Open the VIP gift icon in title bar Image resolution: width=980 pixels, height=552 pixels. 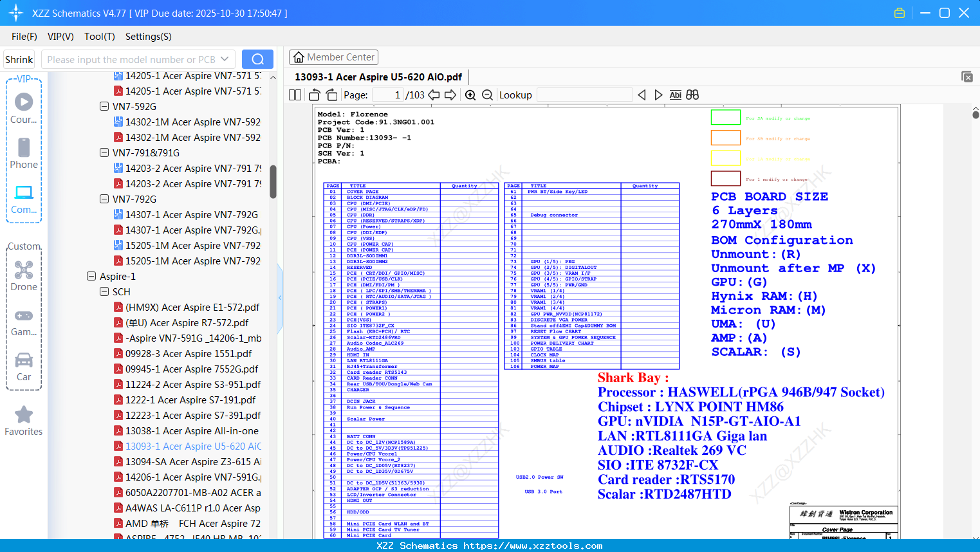[900, 13]
